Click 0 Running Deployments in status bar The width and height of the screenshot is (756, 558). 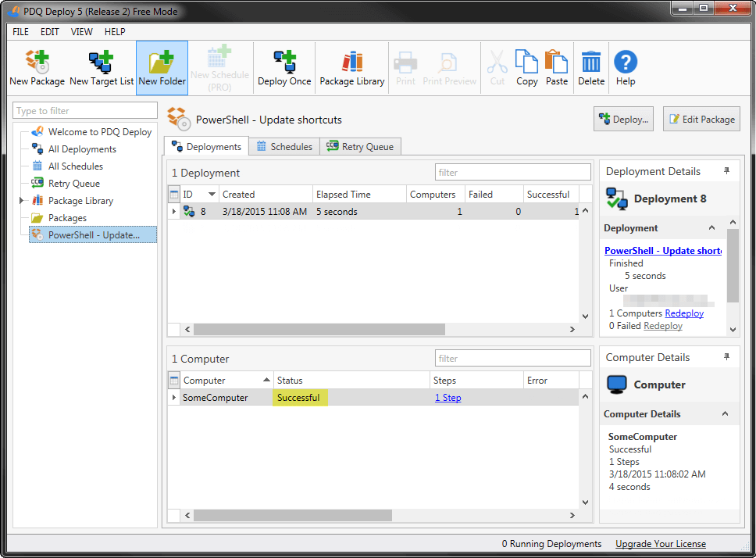point(551,543)
